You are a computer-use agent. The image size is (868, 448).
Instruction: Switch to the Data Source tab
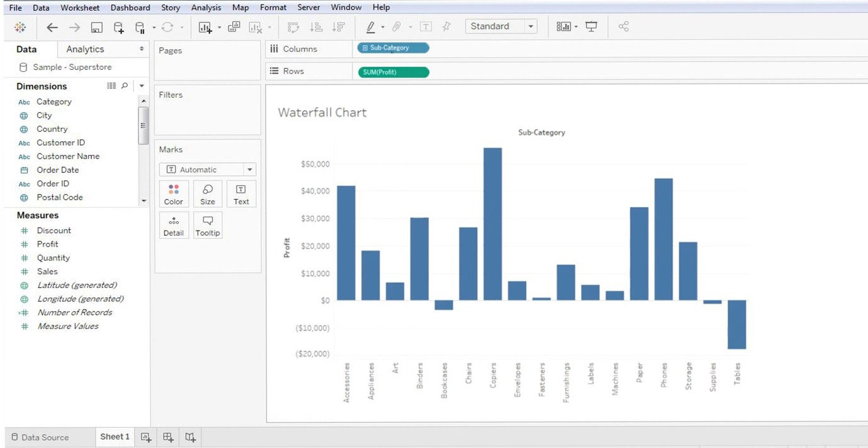pos(45,437)
